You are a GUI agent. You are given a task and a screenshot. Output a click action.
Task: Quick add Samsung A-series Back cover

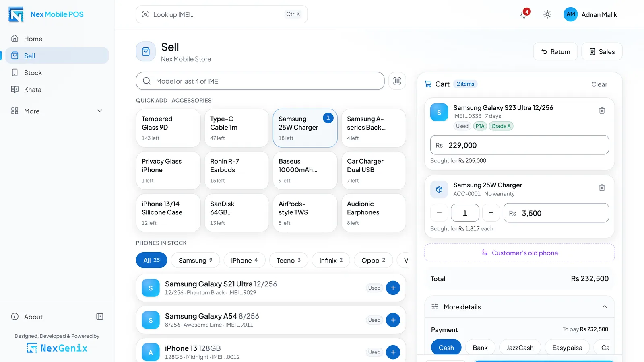tap(374, 128)
